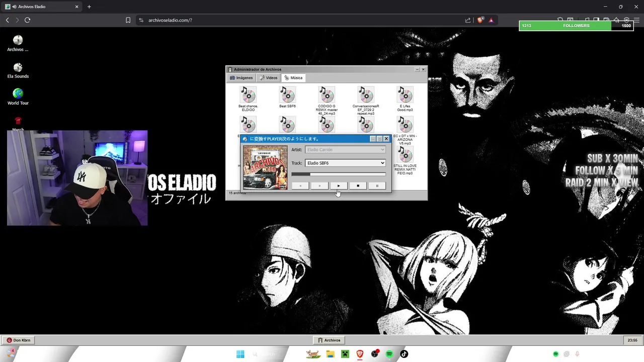Open the Merch desktop icon
Viewport: 644px width, 362px height.
18,124
